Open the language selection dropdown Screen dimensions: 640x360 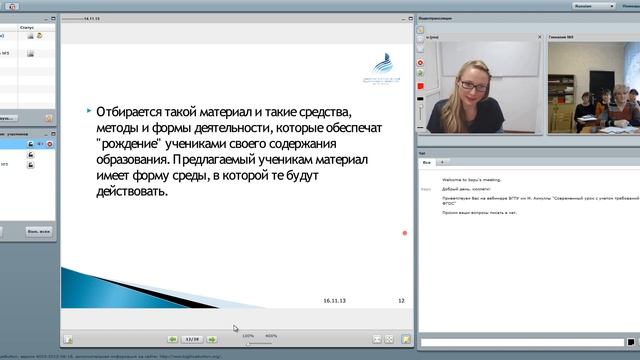pos(593,6)
